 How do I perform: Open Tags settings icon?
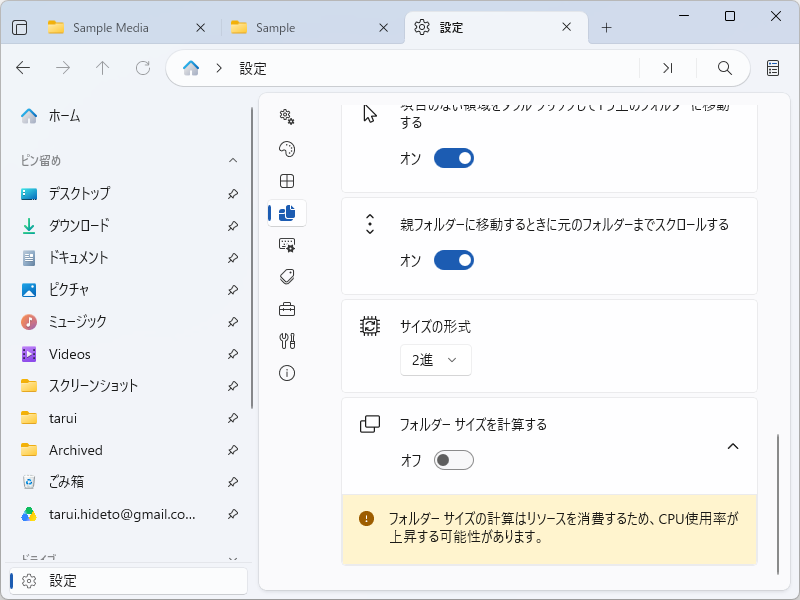[287, 277]
